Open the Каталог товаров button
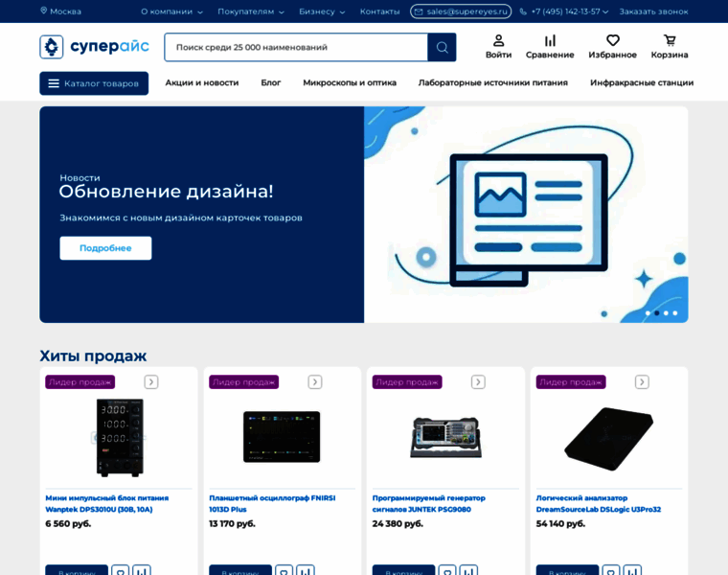Viewport: 728px width, 575px height. pyautogui.click(x=94, y=83)
